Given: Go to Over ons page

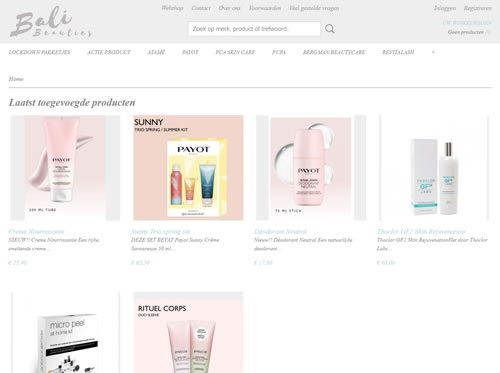Looking at the screenshot, I should (229, 8).
